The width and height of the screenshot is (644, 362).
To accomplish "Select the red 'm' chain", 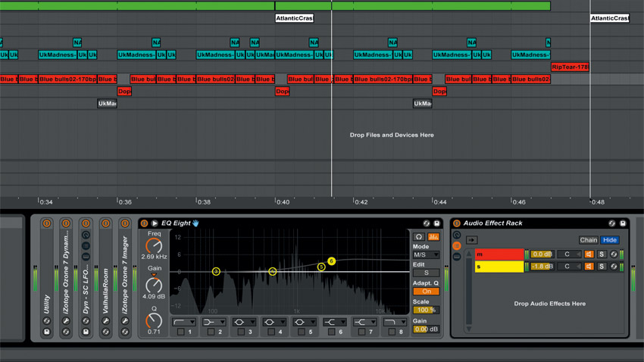I will click(x=499, y=254).
